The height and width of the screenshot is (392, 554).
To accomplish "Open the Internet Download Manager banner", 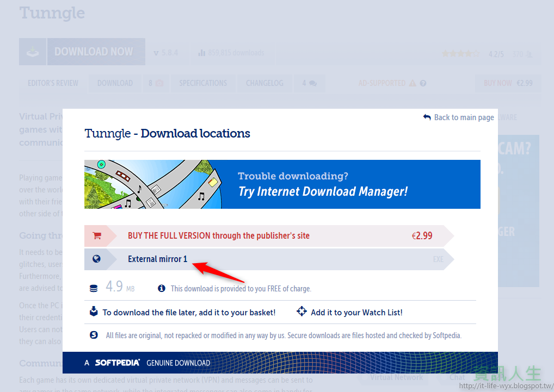I will [282, 184].
